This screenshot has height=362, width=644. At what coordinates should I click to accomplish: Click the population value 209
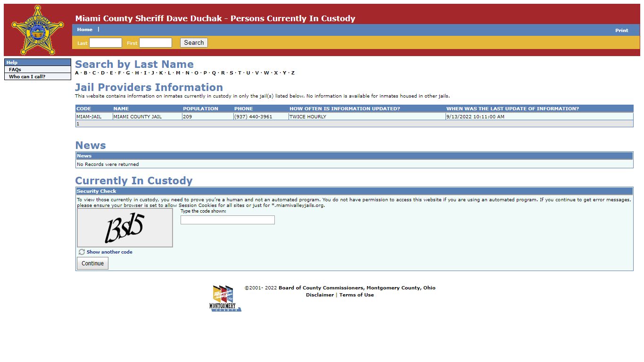(x=187, y=117)
